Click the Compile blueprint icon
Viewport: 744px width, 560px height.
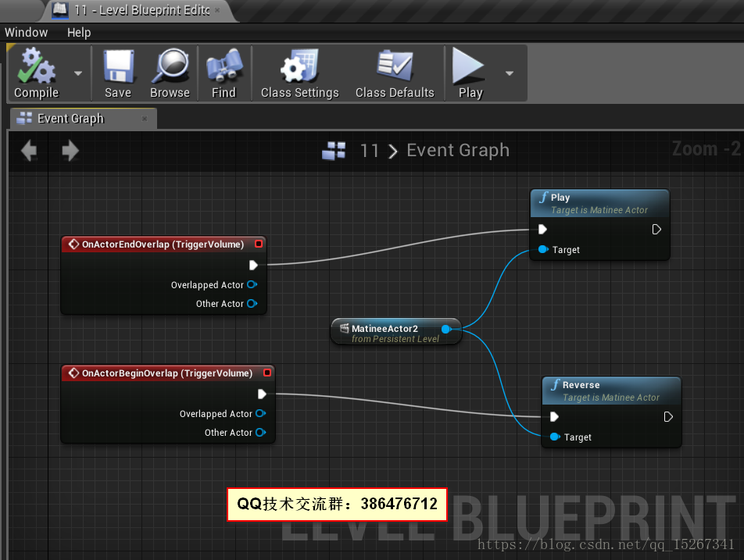pos(36,66)
